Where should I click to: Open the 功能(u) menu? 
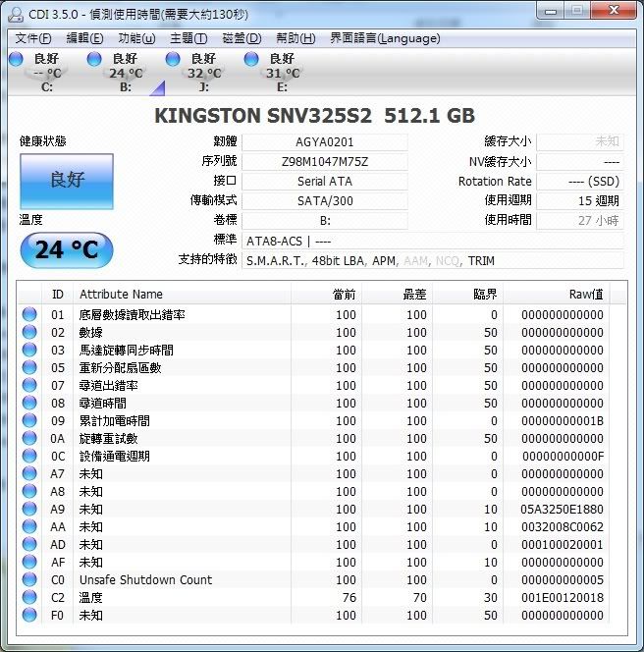click(136, 38)
